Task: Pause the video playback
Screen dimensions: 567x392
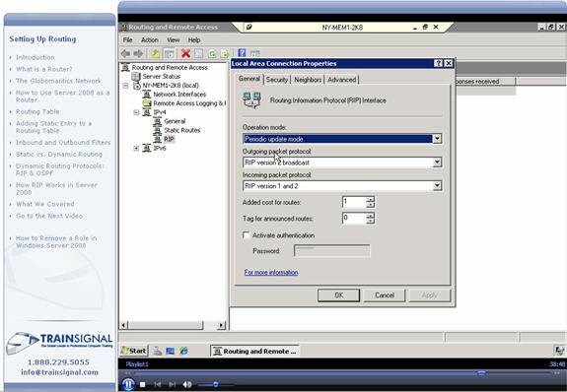Action: pyautogui.click(x=128, y=384)
